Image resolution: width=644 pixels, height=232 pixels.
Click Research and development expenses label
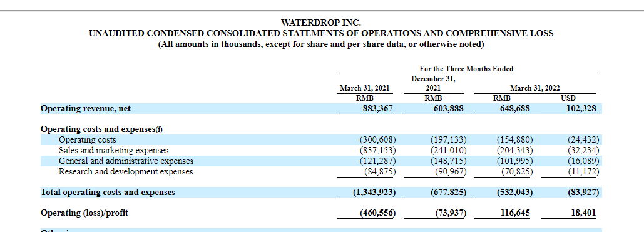coord(126,171)
